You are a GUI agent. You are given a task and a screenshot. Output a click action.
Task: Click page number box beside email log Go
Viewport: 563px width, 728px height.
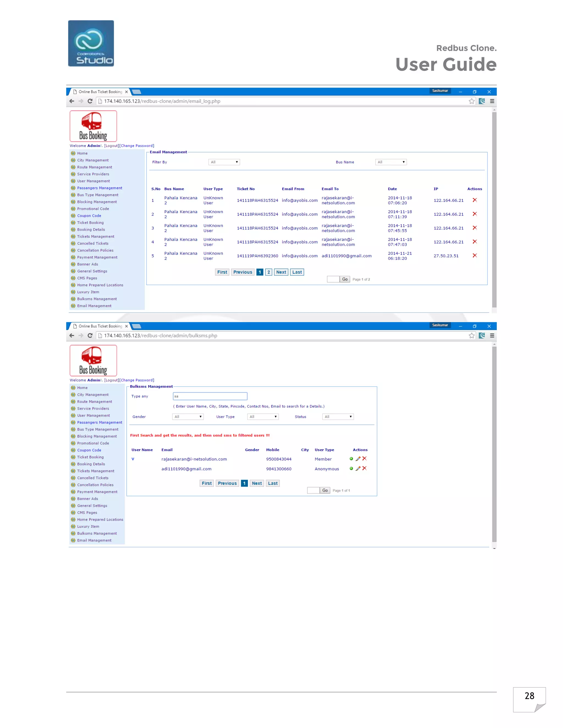(x=333, y=279)
